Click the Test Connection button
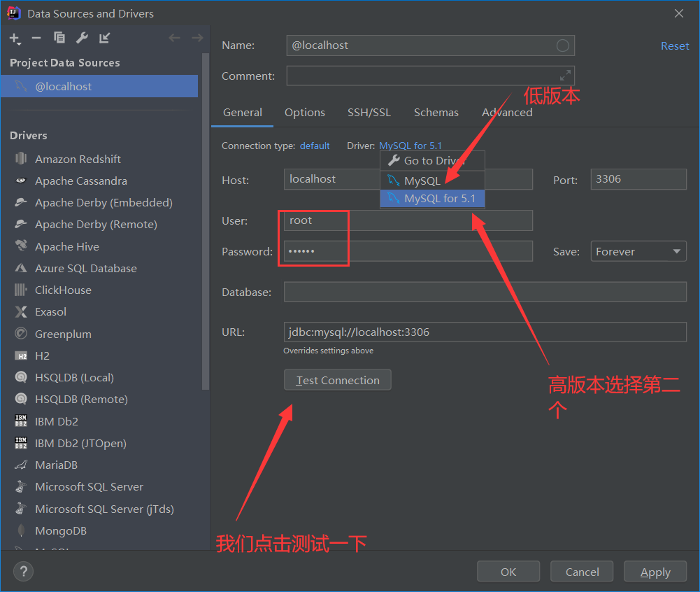Viewport: 700px width, 592px height. click(x=338, y=380)
